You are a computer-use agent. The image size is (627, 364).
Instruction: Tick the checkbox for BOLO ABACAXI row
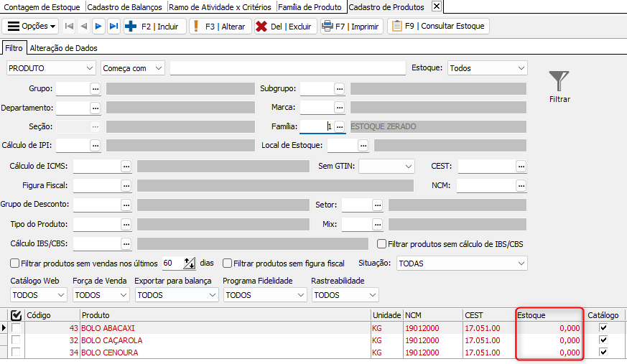pos(16,328)
